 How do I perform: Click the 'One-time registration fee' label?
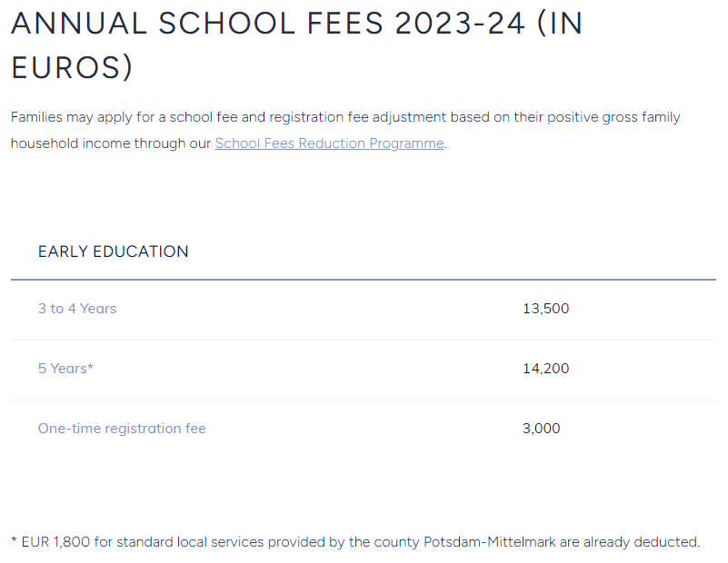pos(122,429)
